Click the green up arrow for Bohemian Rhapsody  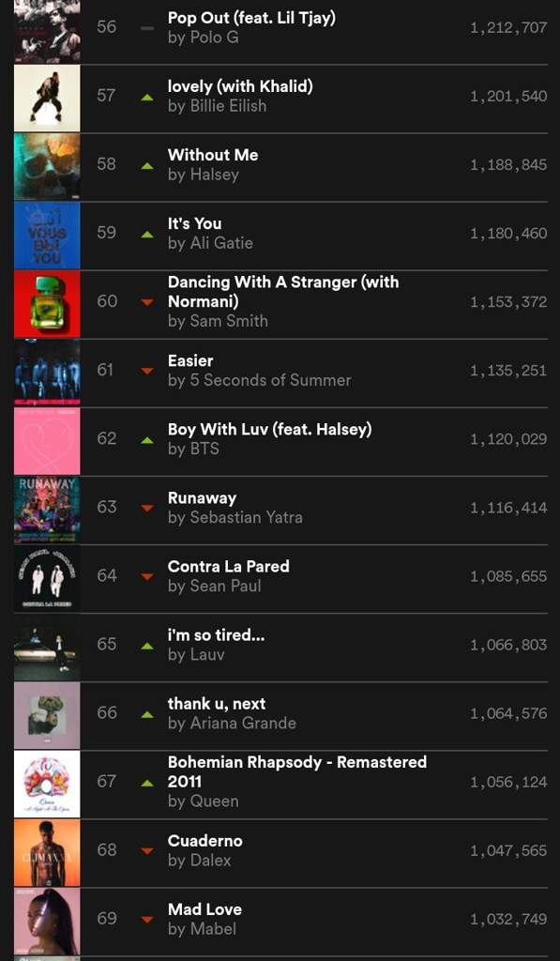click(146, 784)
